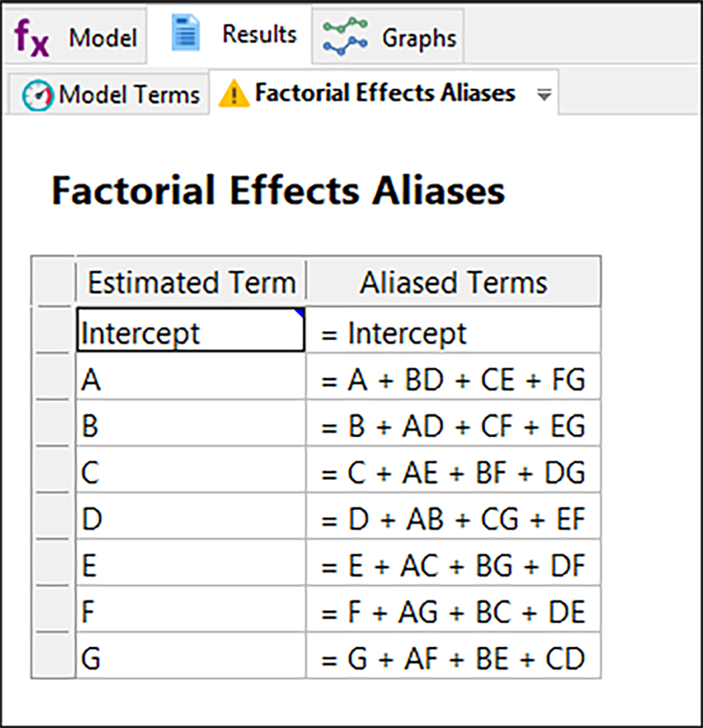This screenshot has width=703, height=728.
Task: Click estimated term cell D
Action: [x=191, y=519]
